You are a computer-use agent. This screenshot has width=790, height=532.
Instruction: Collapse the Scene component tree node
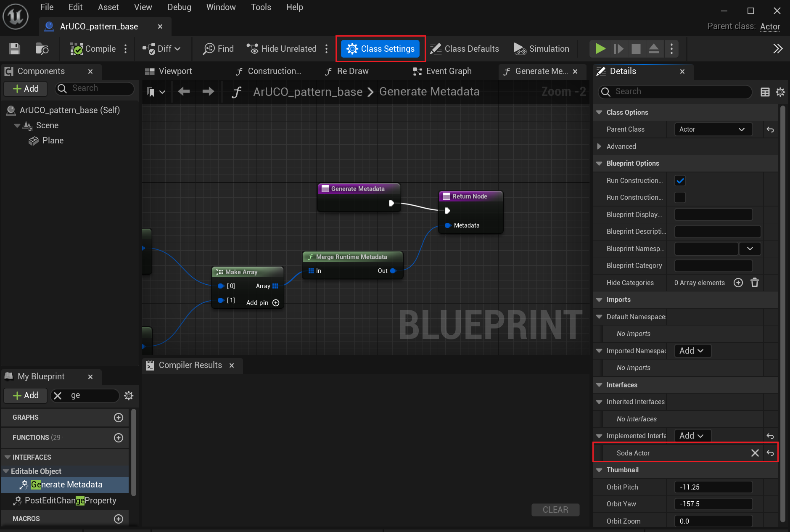(17, 125)
